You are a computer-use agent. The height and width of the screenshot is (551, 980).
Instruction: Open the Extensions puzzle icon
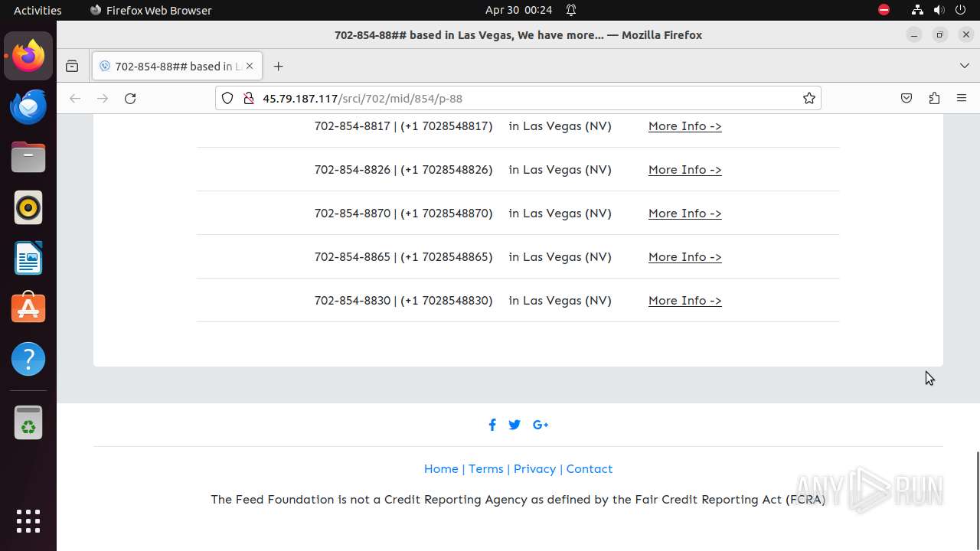click(934, 98)
